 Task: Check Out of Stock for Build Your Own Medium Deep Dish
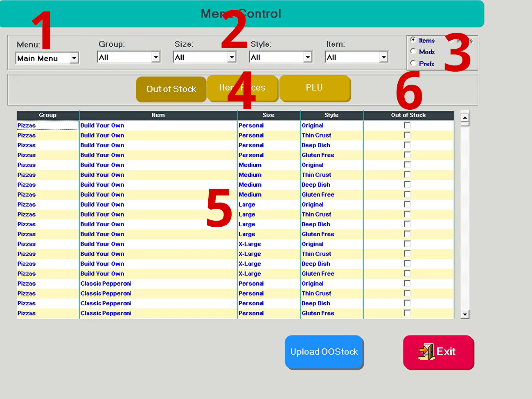pos(407,185)
